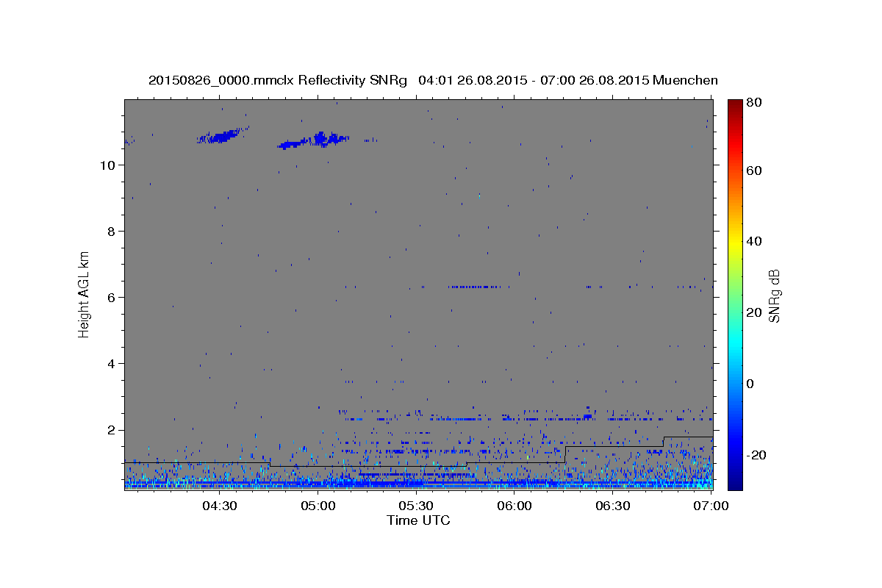Click the height tick label 4
This screenshot has height=588, width=882.
click(x=110, y=364)
